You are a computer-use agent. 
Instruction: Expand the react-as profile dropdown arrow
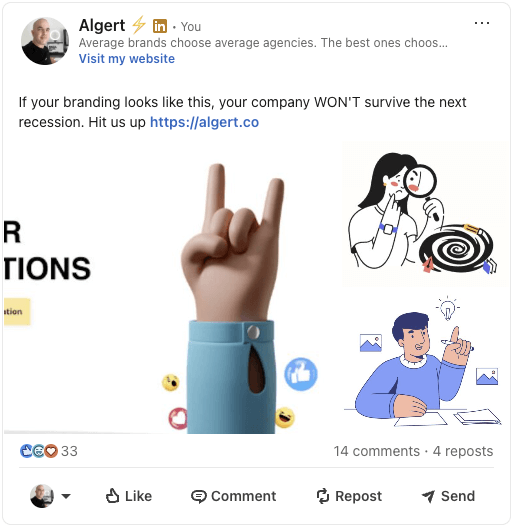coord(66,496)
